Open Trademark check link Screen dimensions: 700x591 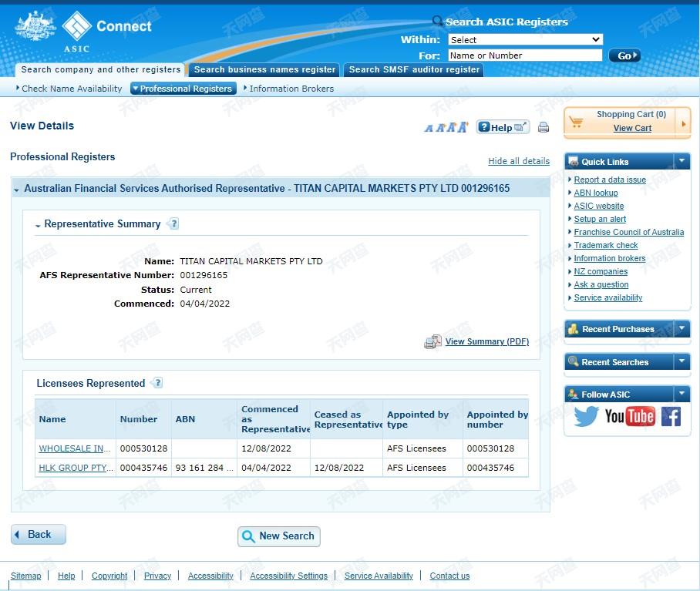[x=606, y=245]
